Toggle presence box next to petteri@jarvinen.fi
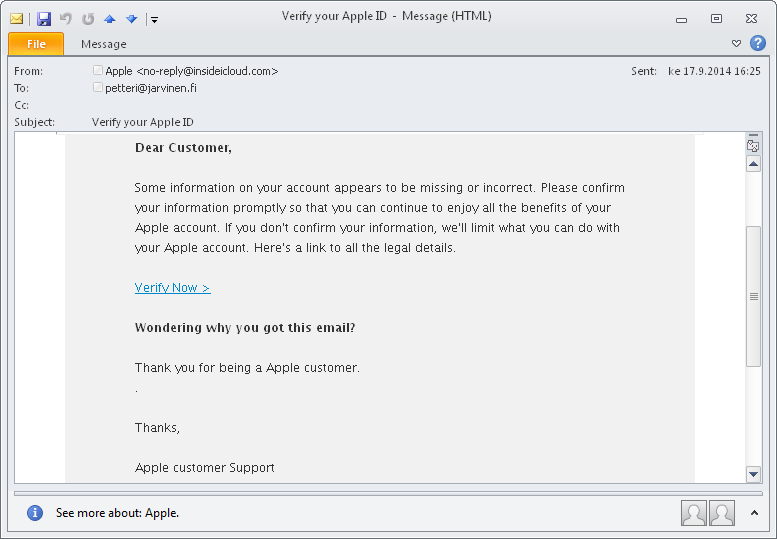 point(98,87)
